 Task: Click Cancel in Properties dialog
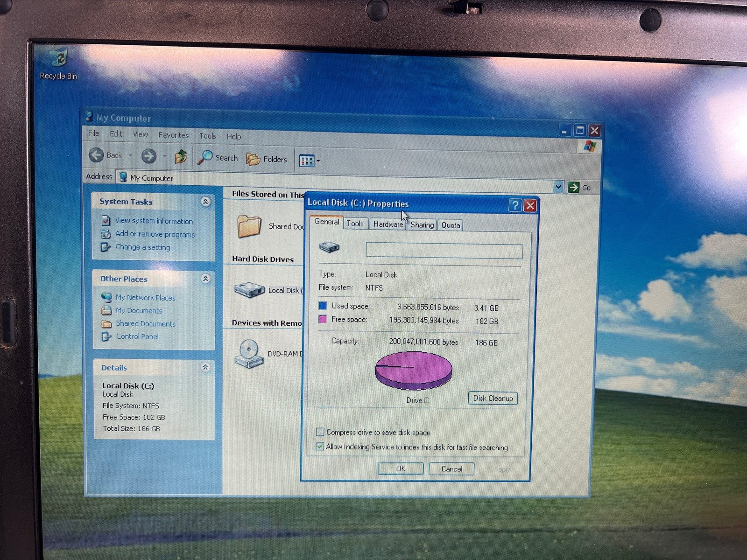click(x=451, y=469)
